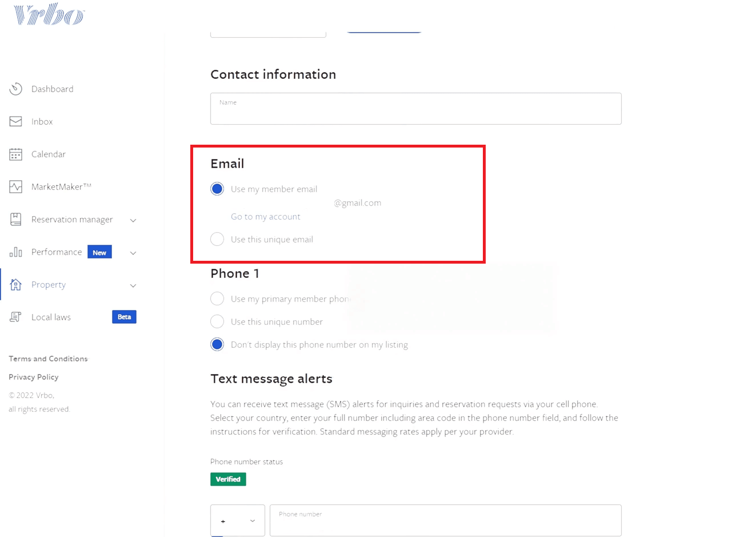
Task: Click the Contact information heading
Action: tap(273, 74)
